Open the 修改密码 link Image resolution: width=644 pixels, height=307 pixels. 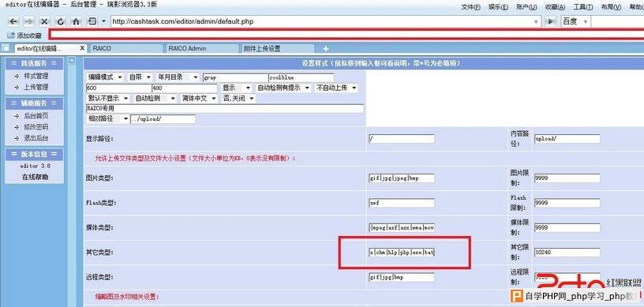[x=36, y=127]
